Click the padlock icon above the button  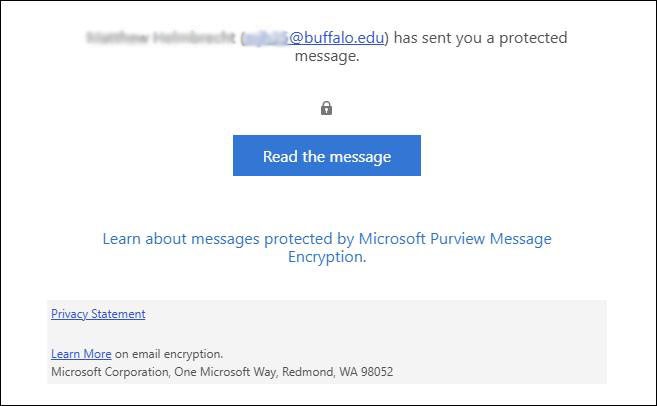pyautogui.click(x=326, y=108)
